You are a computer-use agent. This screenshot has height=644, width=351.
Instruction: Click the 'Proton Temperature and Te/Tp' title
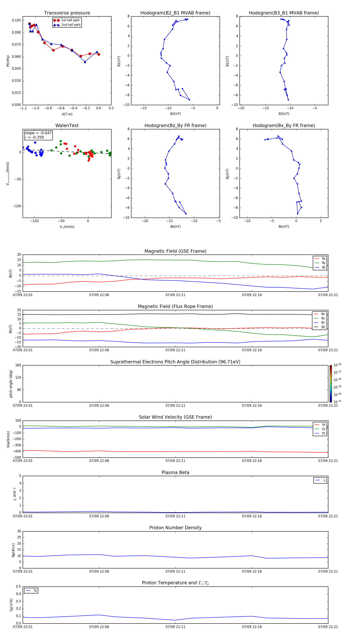pos(175,583)
